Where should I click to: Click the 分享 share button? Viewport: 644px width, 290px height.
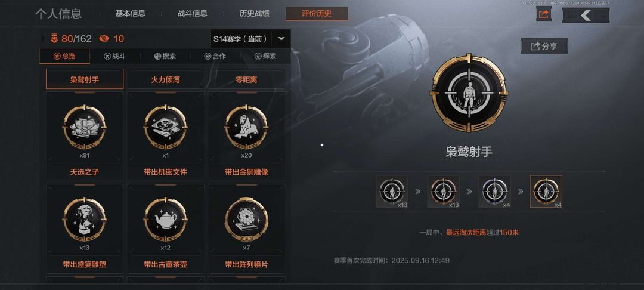(544, 46)
